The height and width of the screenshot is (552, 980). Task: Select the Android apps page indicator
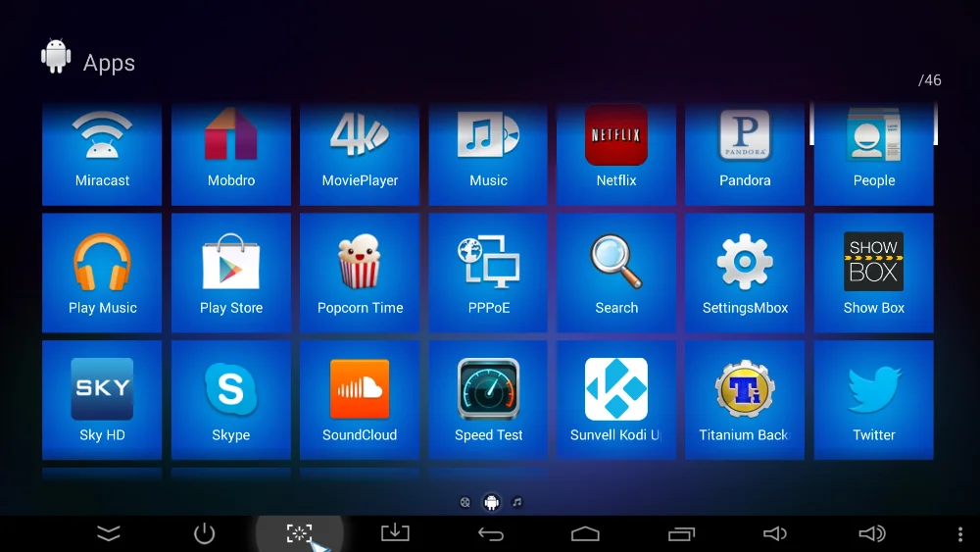[491, 502]
